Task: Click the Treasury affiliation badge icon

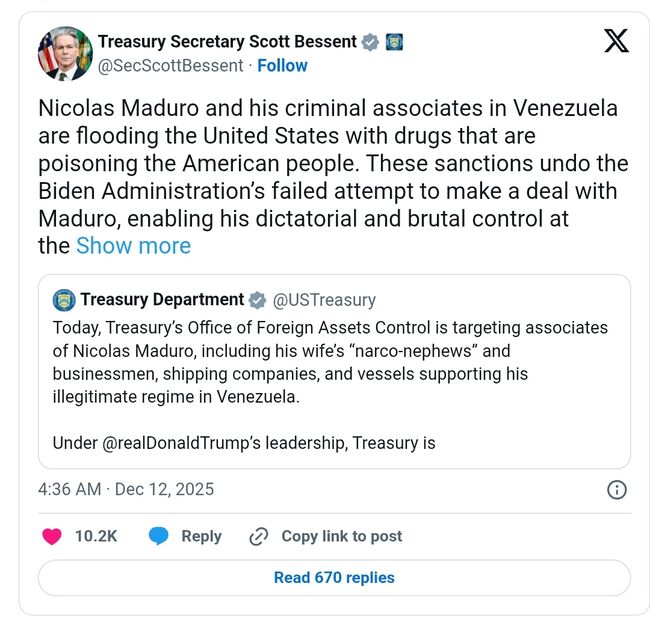Action: point(394,42)
